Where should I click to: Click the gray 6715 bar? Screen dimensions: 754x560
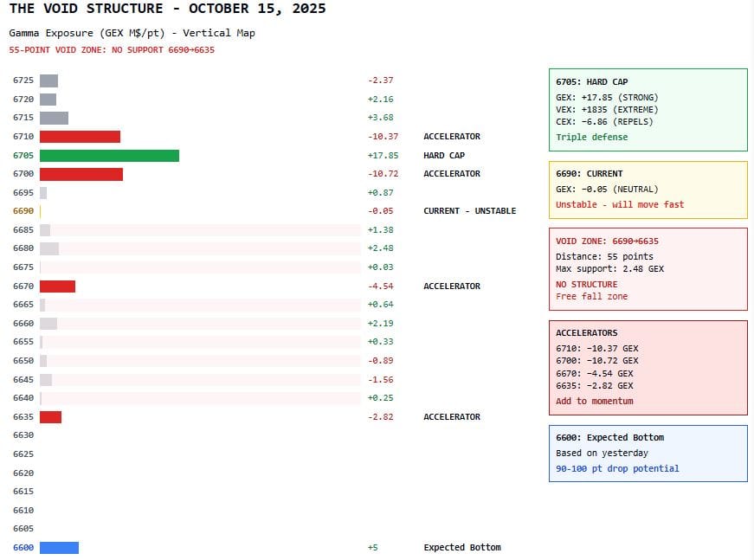point(55,117)
